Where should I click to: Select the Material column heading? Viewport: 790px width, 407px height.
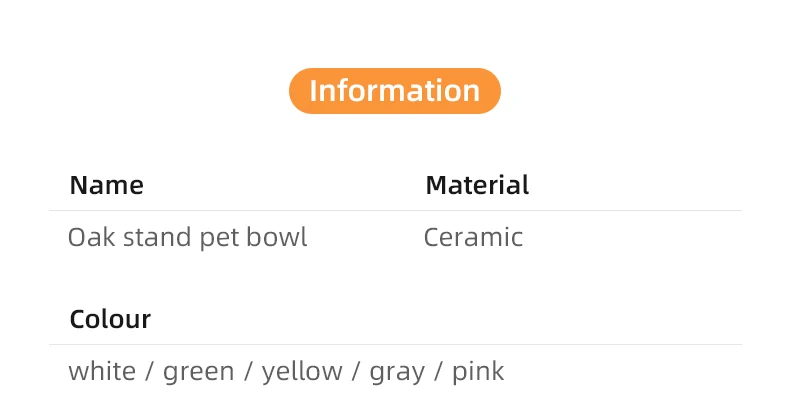[x=477, y=185]
